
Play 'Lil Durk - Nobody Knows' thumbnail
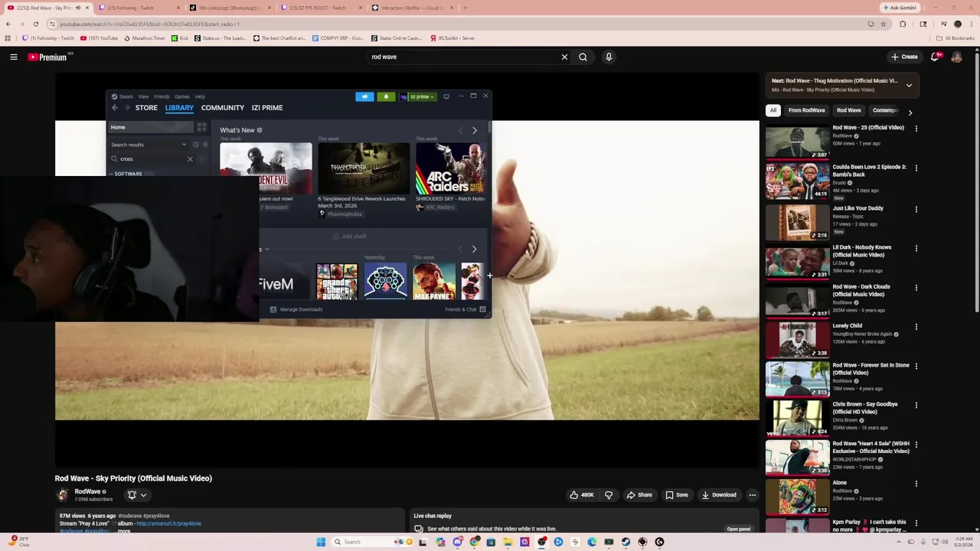798,262
